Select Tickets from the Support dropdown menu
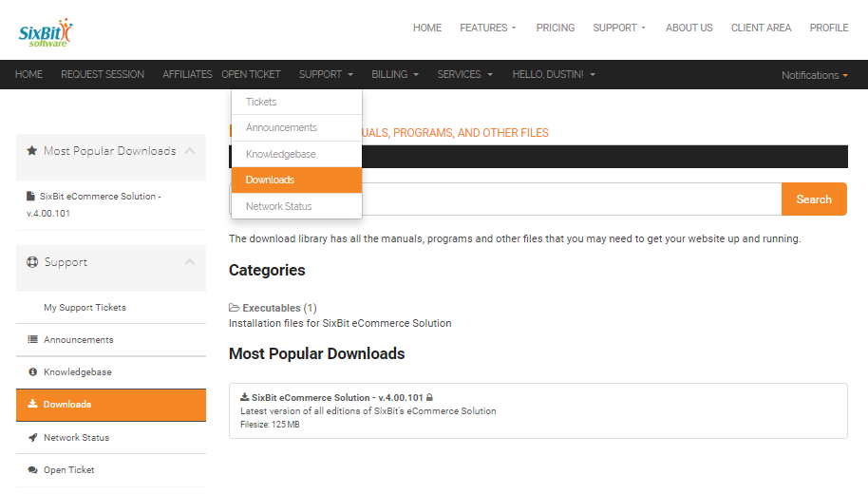This screenshot has width=868, height=494. (x=296, y=102)
